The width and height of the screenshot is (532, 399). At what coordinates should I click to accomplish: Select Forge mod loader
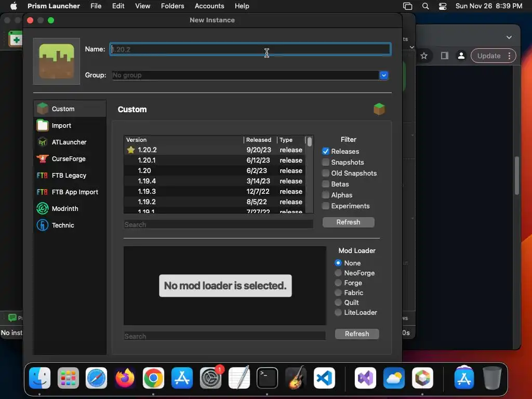point(338,283)
